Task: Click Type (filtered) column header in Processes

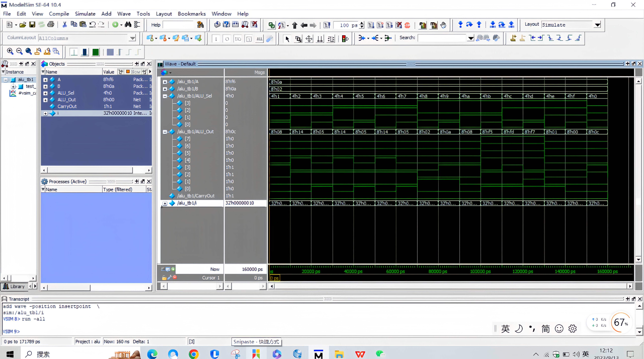Action: click(x=124, y=189)
